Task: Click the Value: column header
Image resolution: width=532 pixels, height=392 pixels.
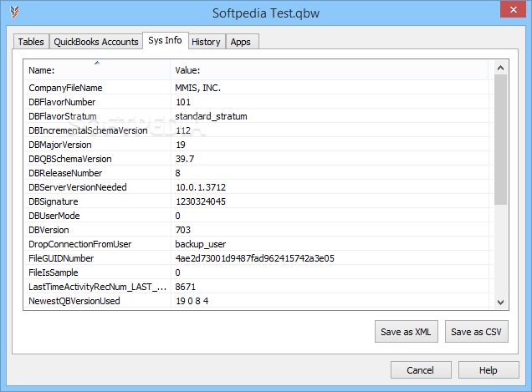Action: pyautogui.click(x=329, y=70)
